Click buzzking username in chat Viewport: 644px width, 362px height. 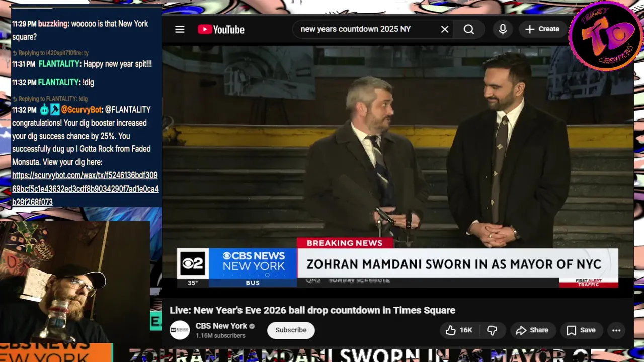pyautogui.click(x=53, y=24)
